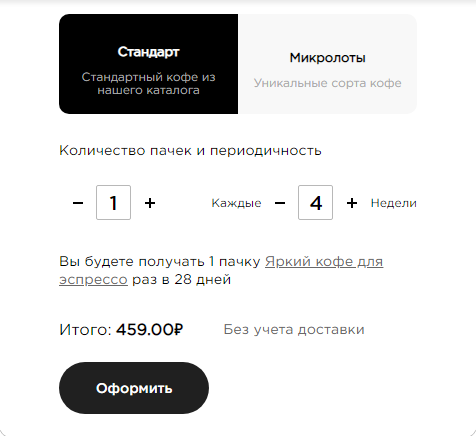The width and height of the screenshot is (476, 436).
Task: Click the раз в 28 дней text
Action: [x=182, y=279]
